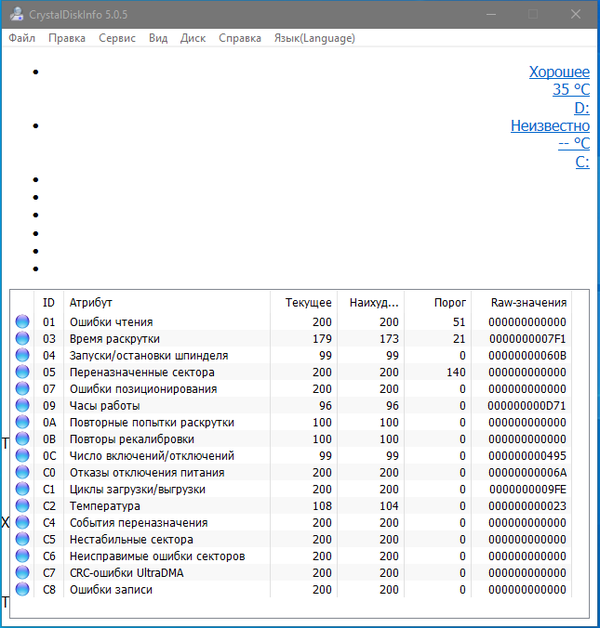
Task: Click status orb beside Ошибки записи
Action: point(23,589)
